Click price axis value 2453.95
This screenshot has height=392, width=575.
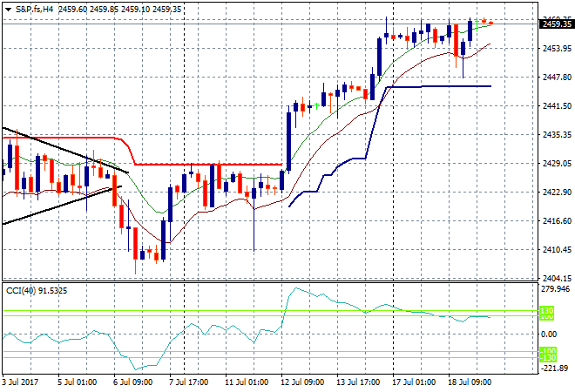(557, 49)
